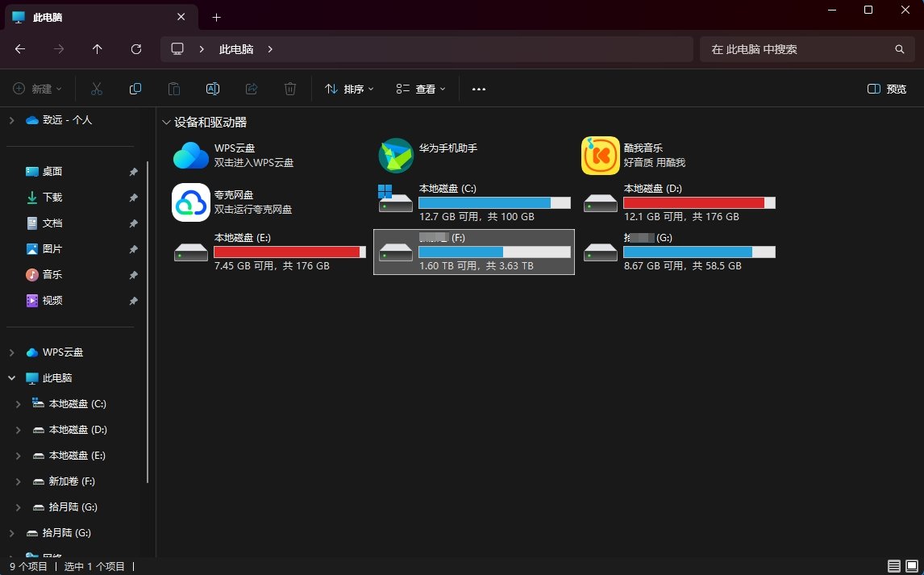Click 此电脑 in the address breadcrumb
Screen dimensions: 924x575
tap(236, 49)
